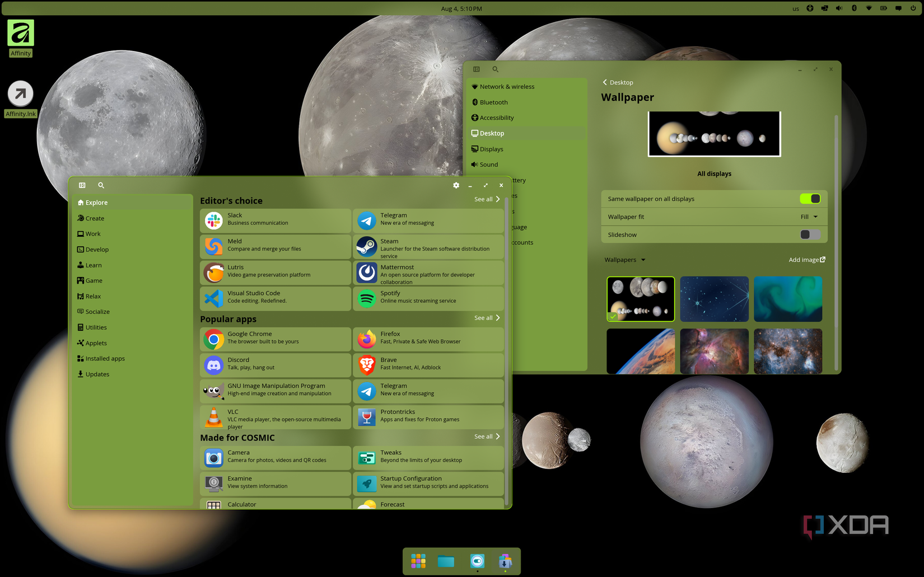The image size is (924, 577).
Task: Open the VLC app card
Action: tap(275, 417)
